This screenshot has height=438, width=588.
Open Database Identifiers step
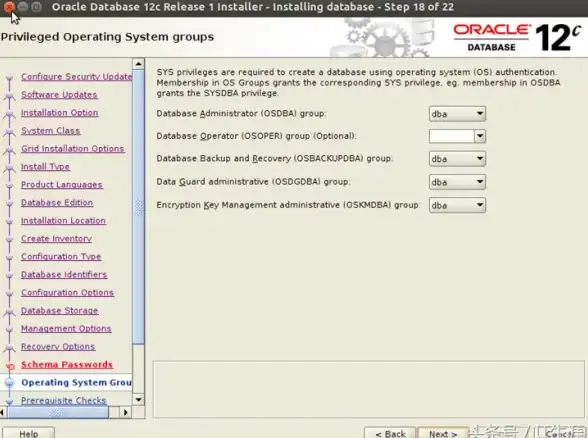click(64, 274)
